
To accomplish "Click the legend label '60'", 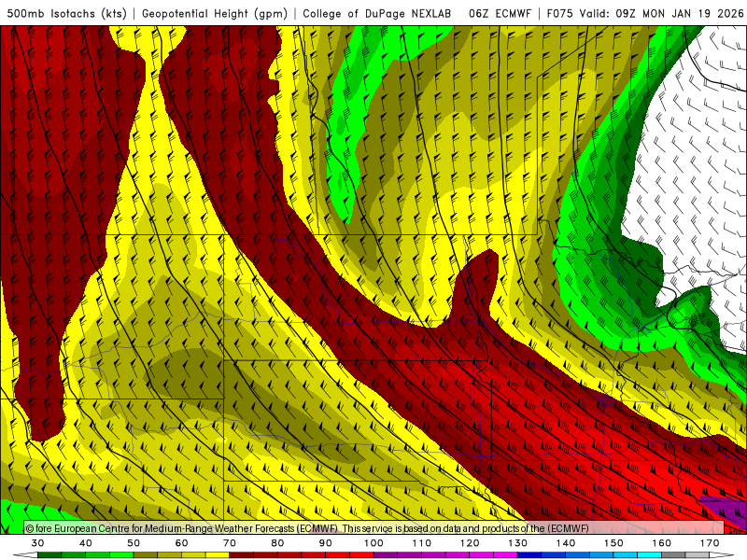I will coord(181,543).
